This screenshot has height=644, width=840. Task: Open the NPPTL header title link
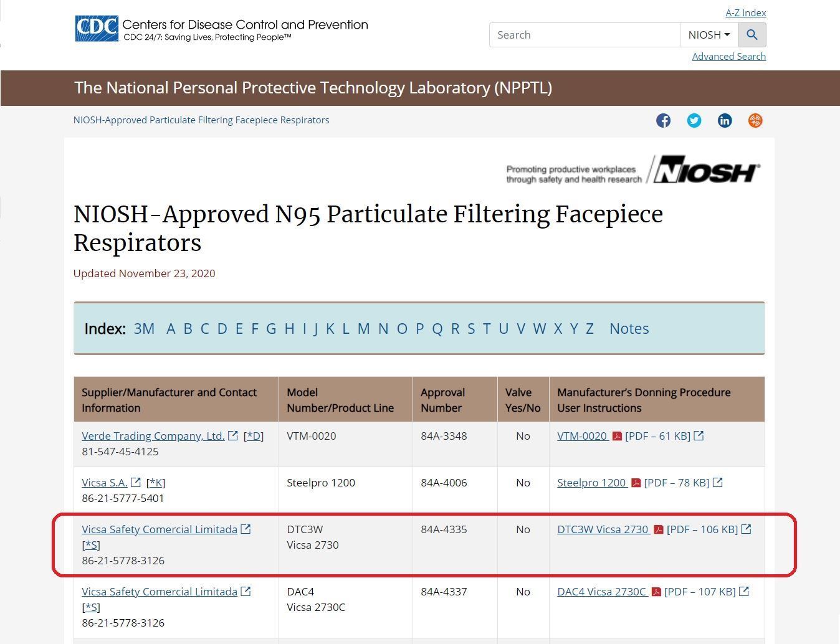coord(313,88)
